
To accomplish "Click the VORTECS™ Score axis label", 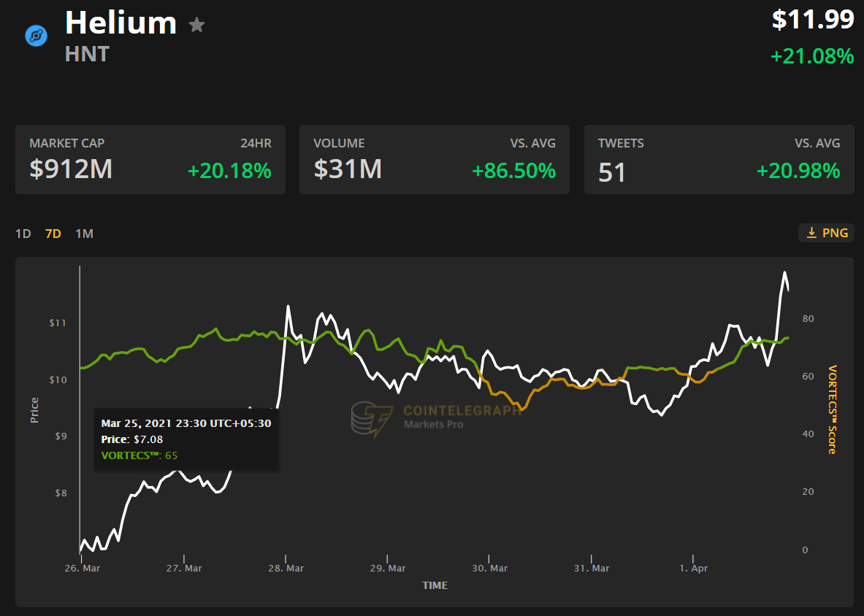I will coord(832,409).
